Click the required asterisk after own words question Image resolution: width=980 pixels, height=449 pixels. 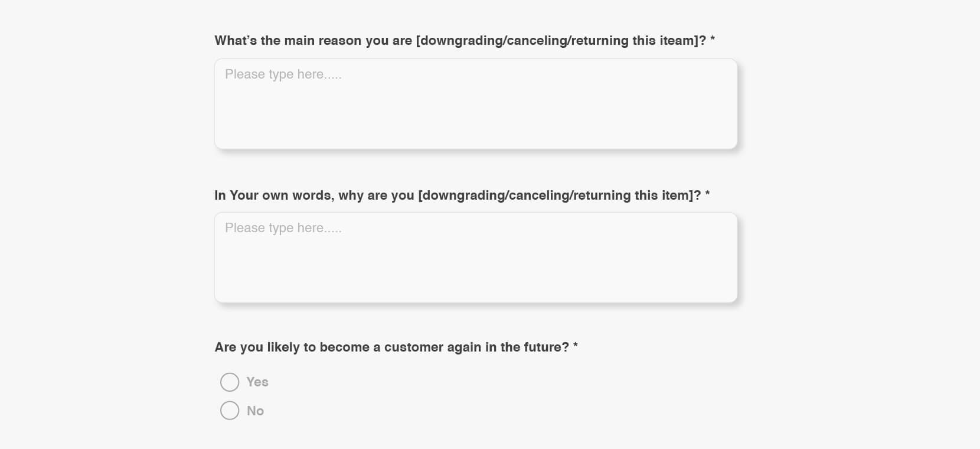click(x=707, y=194)
